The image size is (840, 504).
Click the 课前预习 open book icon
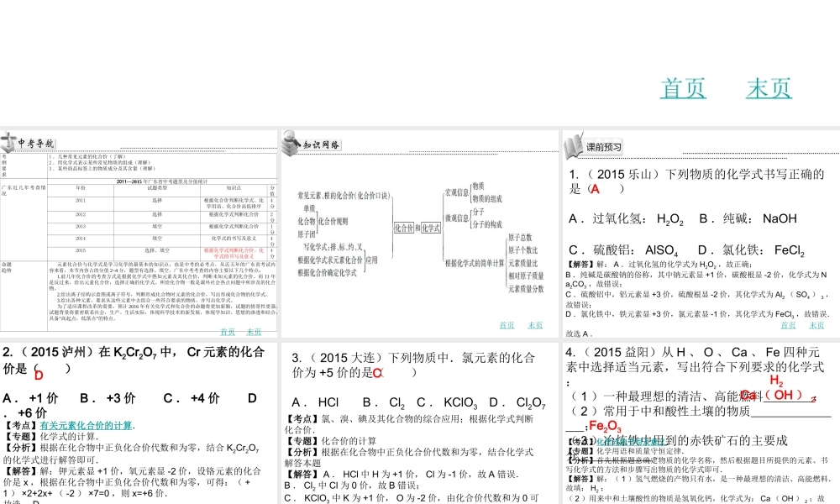(x=573, y=146)
